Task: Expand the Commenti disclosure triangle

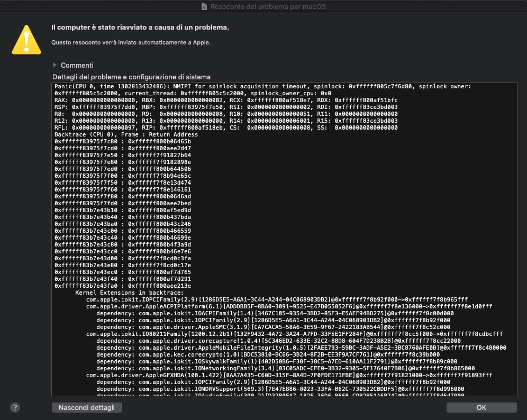Action: [x=55, y=65]
